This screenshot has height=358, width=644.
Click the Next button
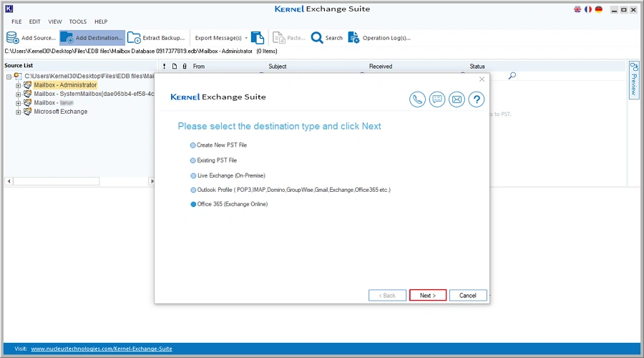[x=428, y=296]
